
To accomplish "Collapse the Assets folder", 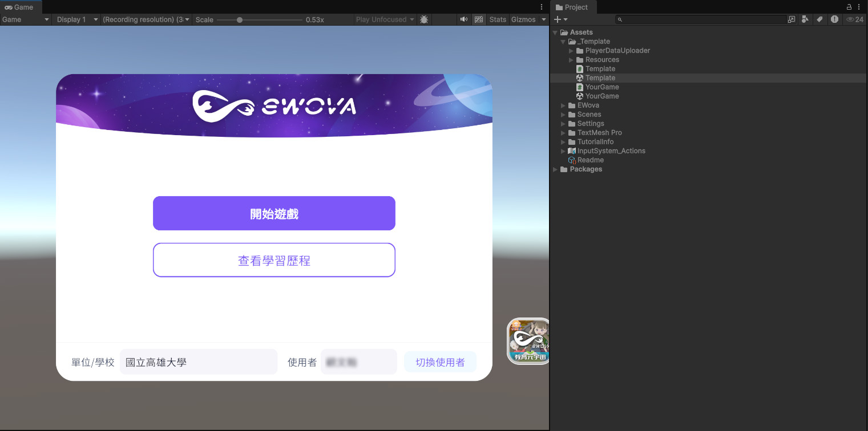I will (555, 32).
